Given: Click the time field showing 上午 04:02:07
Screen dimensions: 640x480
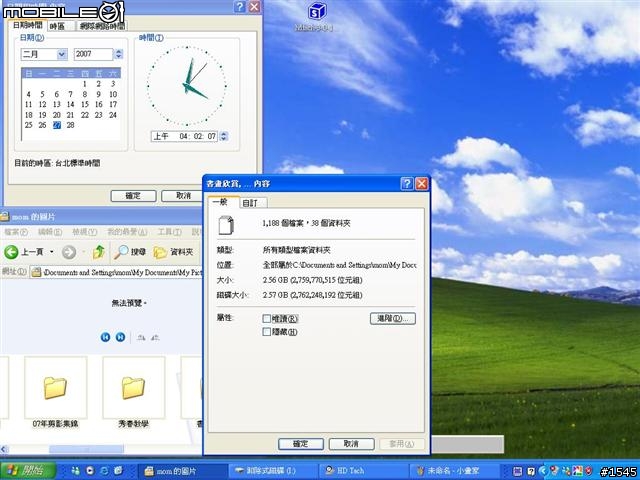Looking at the screenshot, I should point(184,136).
